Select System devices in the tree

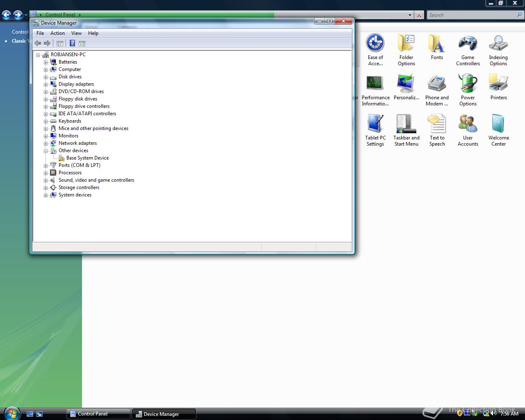(x=75, y=195)
